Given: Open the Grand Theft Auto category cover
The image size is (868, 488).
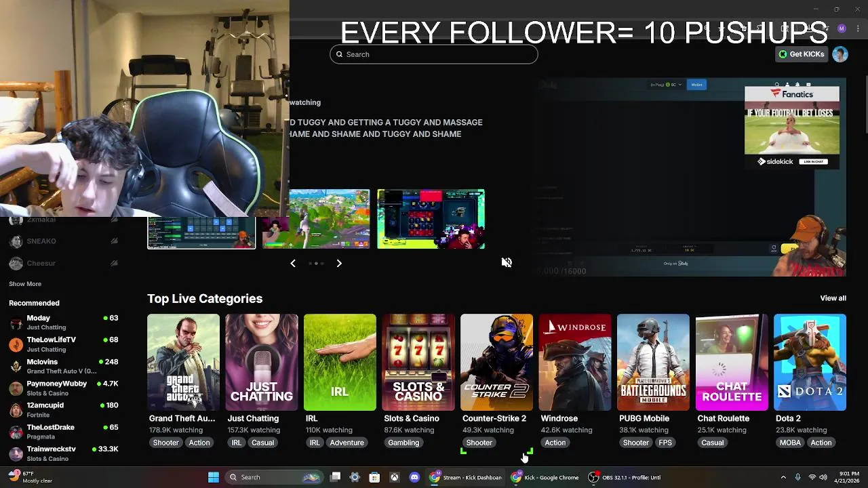Looking at the screenshot, I should point(183,362).
